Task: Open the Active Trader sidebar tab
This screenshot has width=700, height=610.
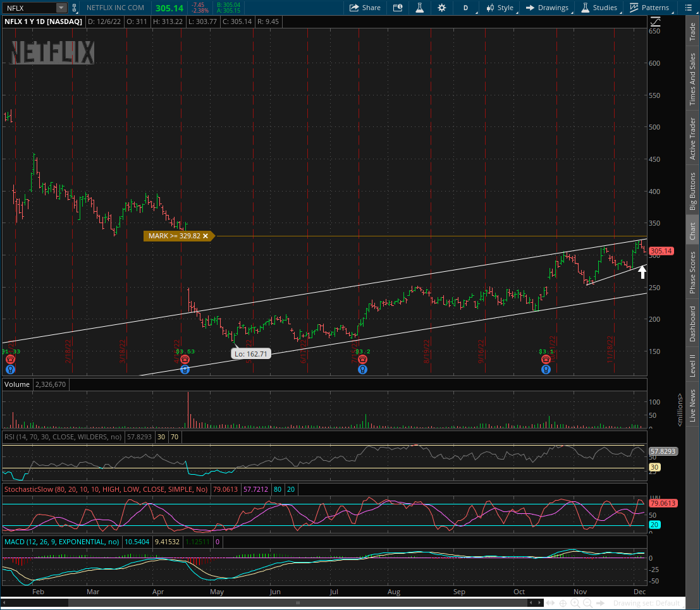Action: (692, 138)
